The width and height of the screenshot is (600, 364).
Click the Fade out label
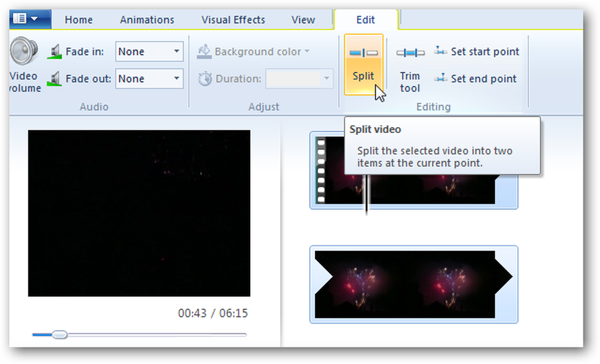(88, 79)
